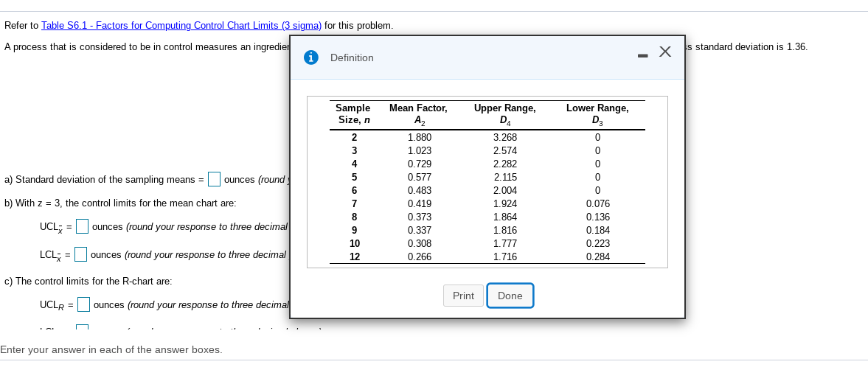Image resolution: width=868 pixels, height=370 pixels.
Task: Click the UCL R answer box
Action: (x=83, y=304)
